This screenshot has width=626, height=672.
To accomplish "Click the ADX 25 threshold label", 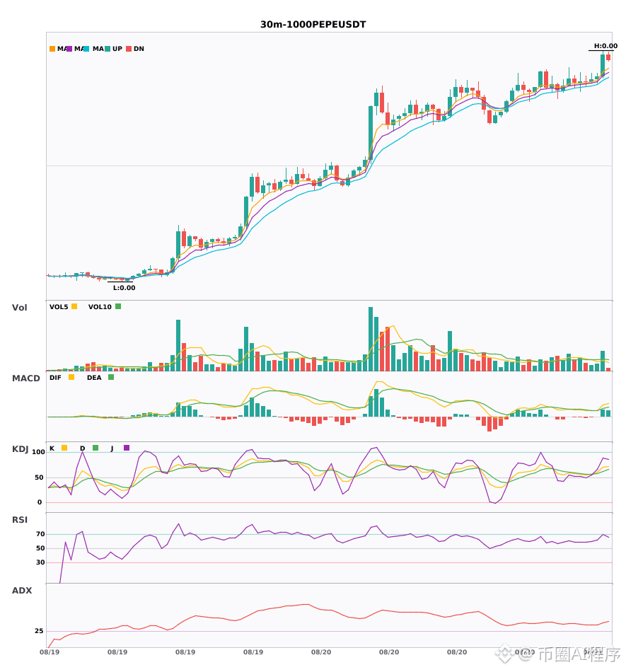I will tap(39, 631).
